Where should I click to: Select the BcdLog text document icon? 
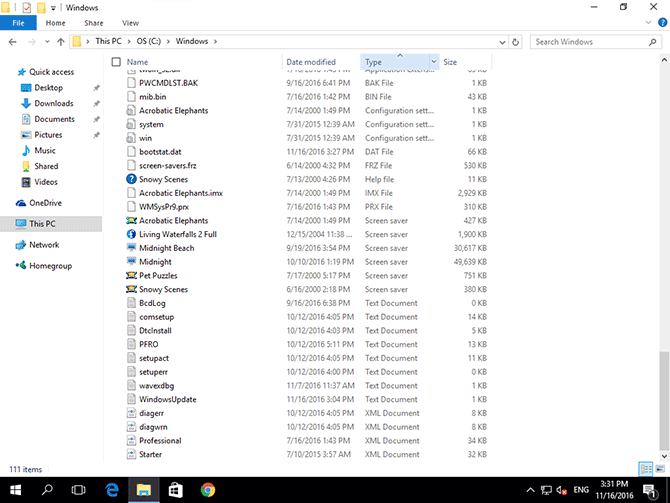pyautogui.click(x=131, y=303)
